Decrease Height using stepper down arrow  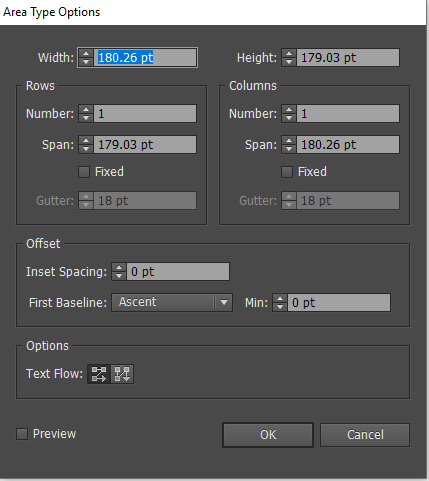pyautogui.click(x=289, y=62)
